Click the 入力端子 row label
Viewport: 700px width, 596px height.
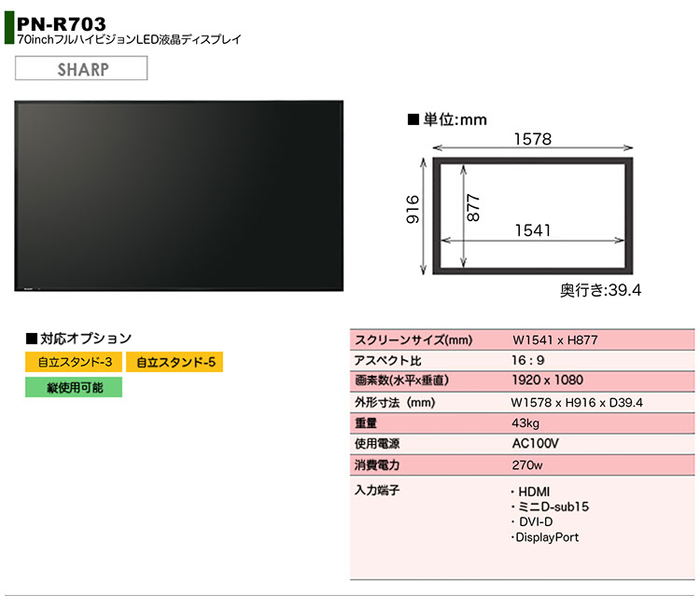(x=377, y=491)
